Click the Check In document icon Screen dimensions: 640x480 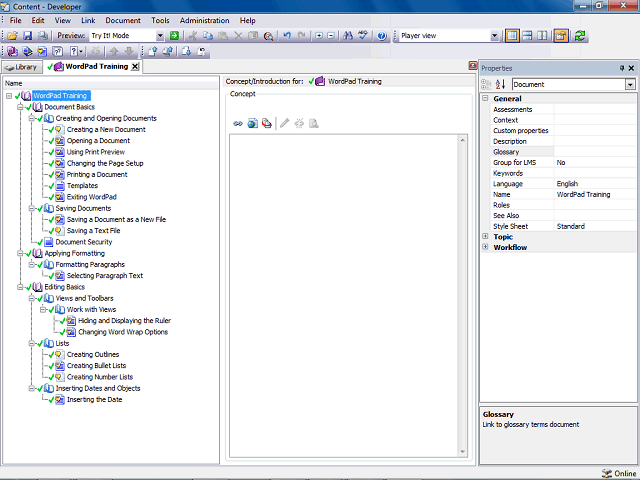(153, 51)
